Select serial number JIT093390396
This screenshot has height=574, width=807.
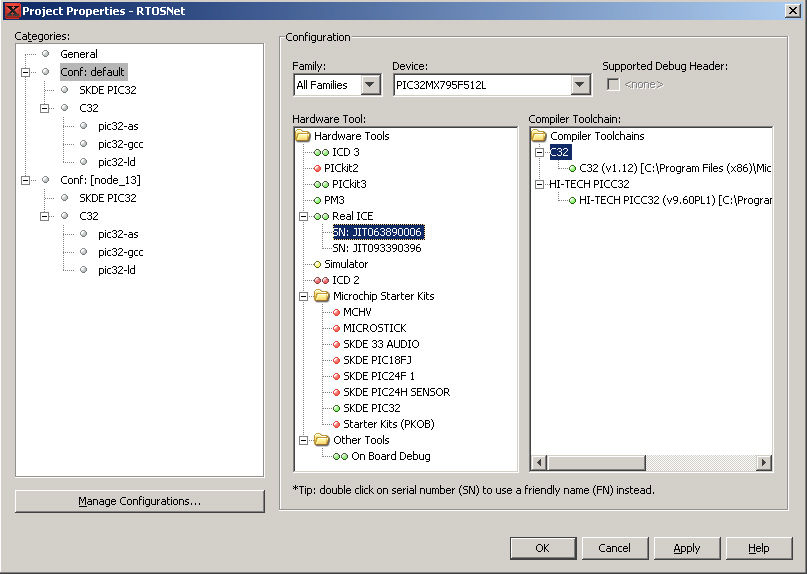click(377, 248)
